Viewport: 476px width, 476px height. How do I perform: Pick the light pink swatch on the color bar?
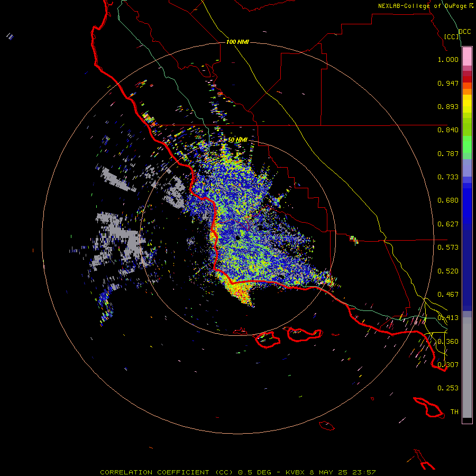pos(467,56)
